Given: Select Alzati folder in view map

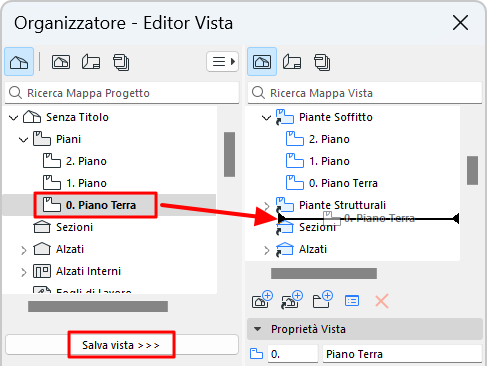Looking at the screenshot, I should pos(313,249).
